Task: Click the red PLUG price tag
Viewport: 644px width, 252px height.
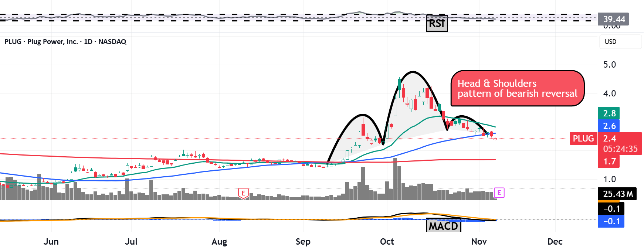Action: (583, 139)
